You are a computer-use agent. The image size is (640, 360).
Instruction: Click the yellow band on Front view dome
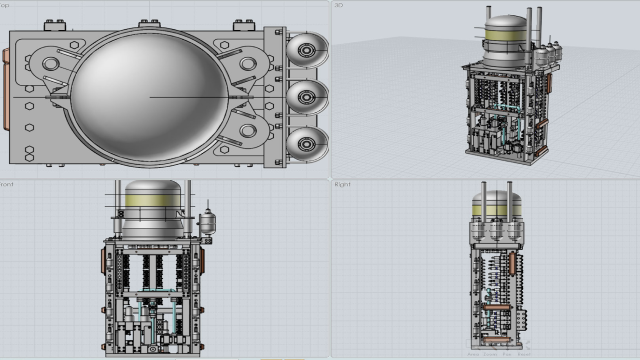click(x=153, y=200)
